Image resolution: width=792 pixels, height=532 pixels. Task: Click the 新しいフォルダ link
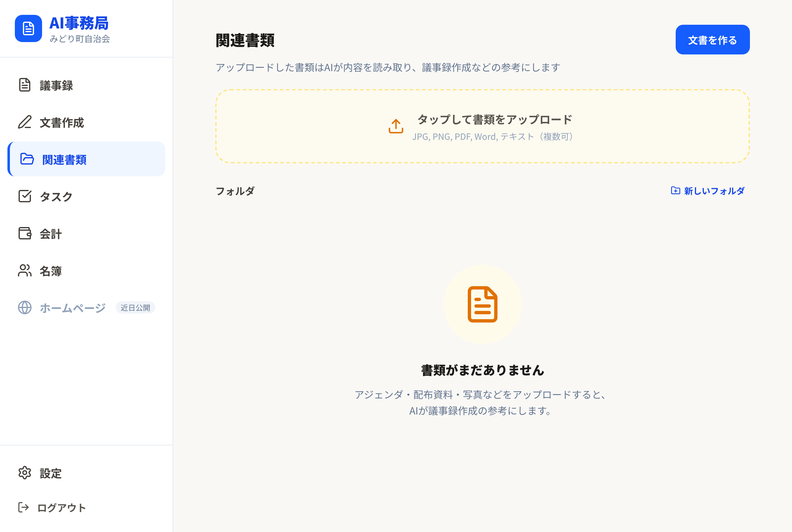coord(708,191)
